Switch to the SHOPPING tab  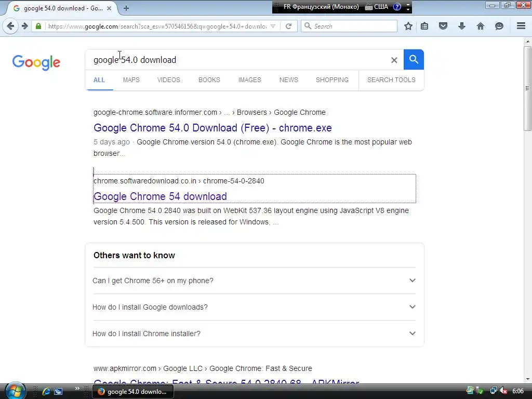pos(332,80)
